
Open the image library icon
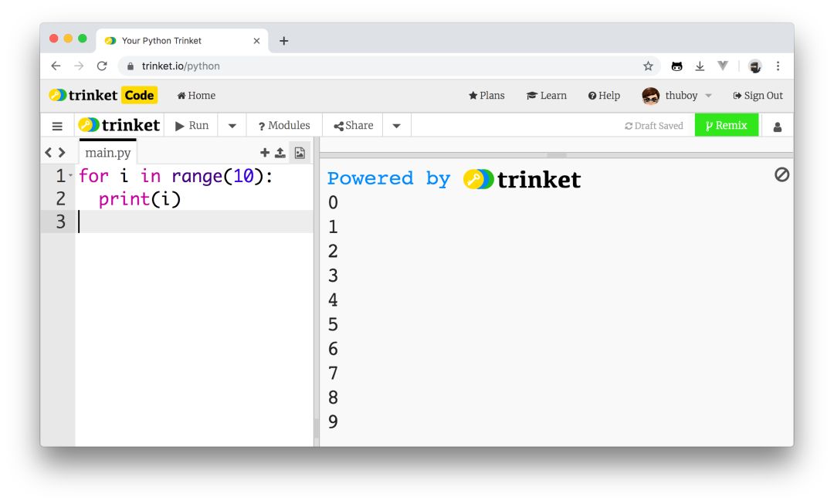point(300,153)
